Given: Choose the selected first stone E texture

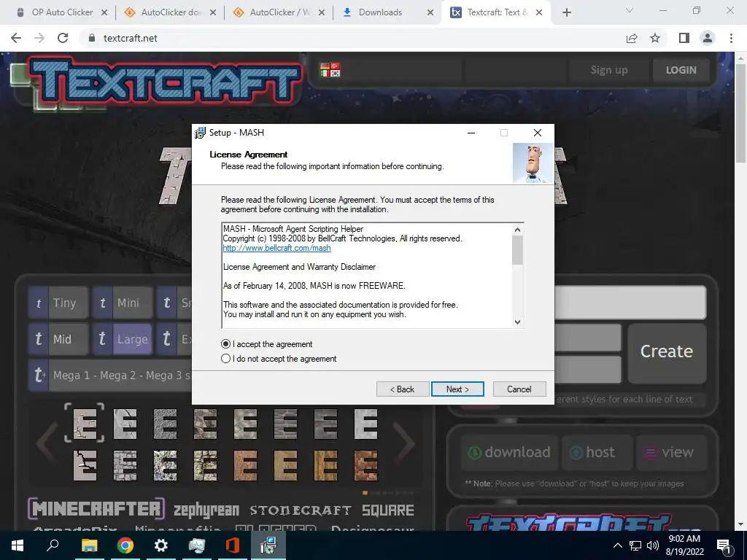Looking at the screenshot, I should tap(85, 423).
